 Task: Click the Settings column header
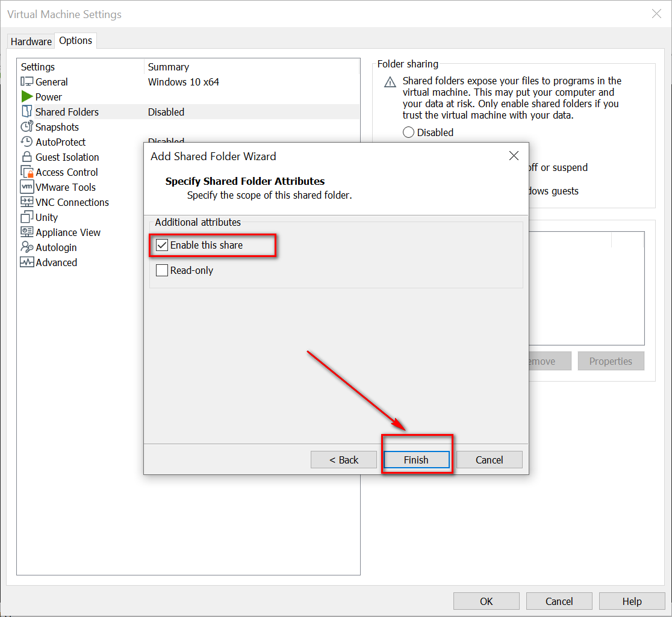(38, 67)
